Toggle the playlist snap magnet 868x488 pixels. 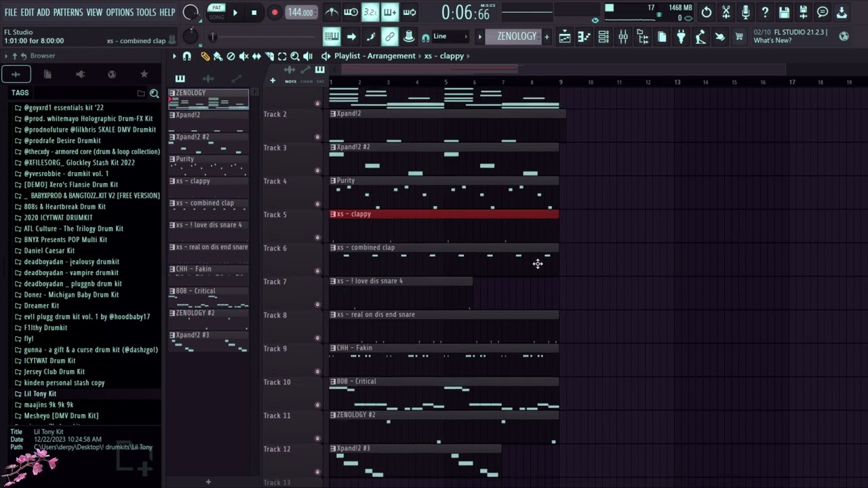click(187, 56)
